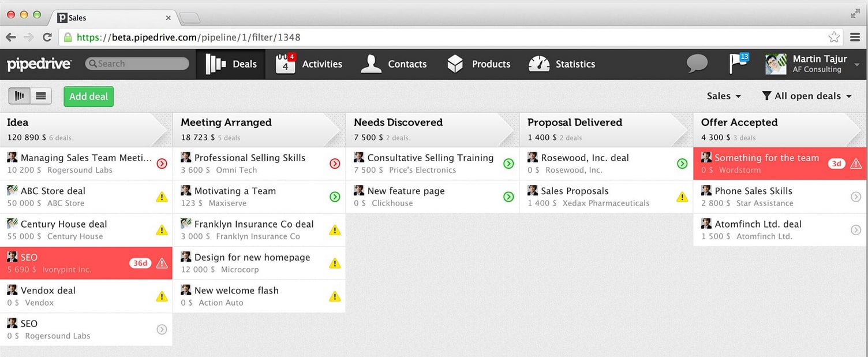Click the warning icon on New welcome flash
The width and height of the screenshot is (868, 357).
335,296
